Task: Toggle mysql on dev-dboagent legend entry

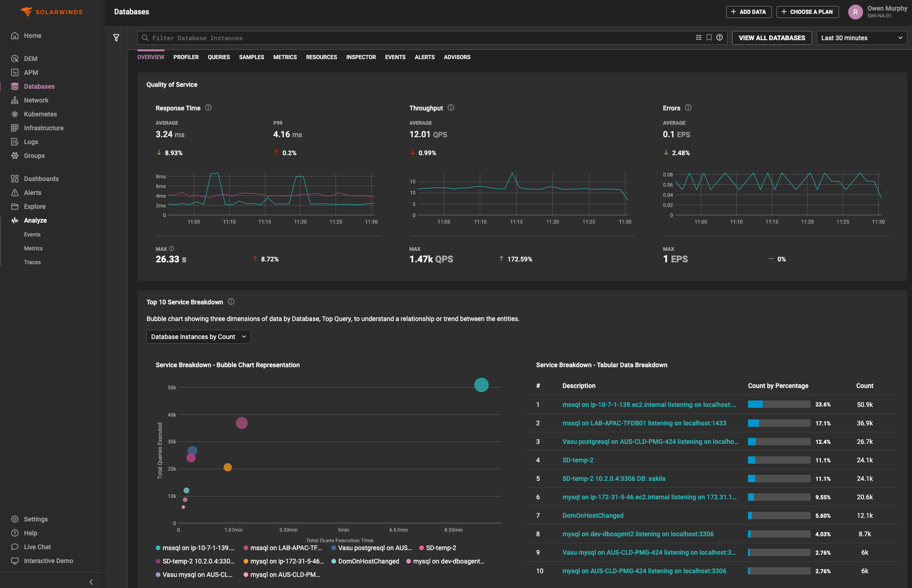Action: pyautogui.click(x=445, y=561)
